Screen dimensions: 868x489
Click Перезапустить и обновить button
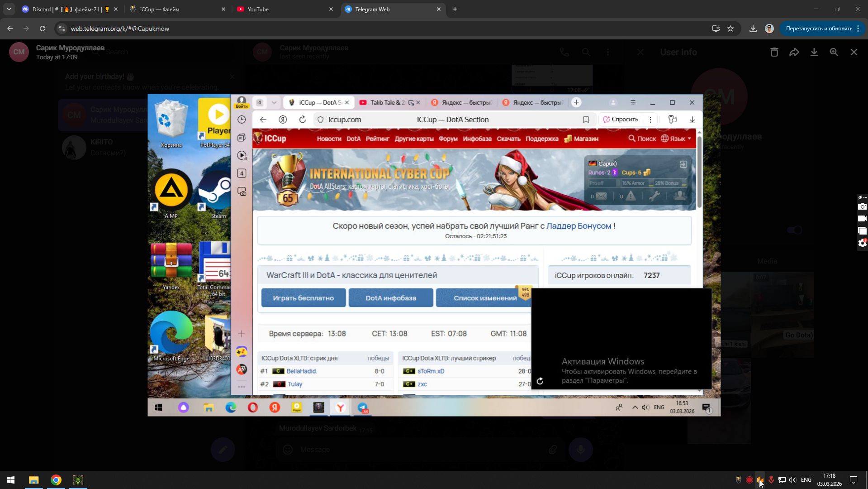tap(819, 29)
